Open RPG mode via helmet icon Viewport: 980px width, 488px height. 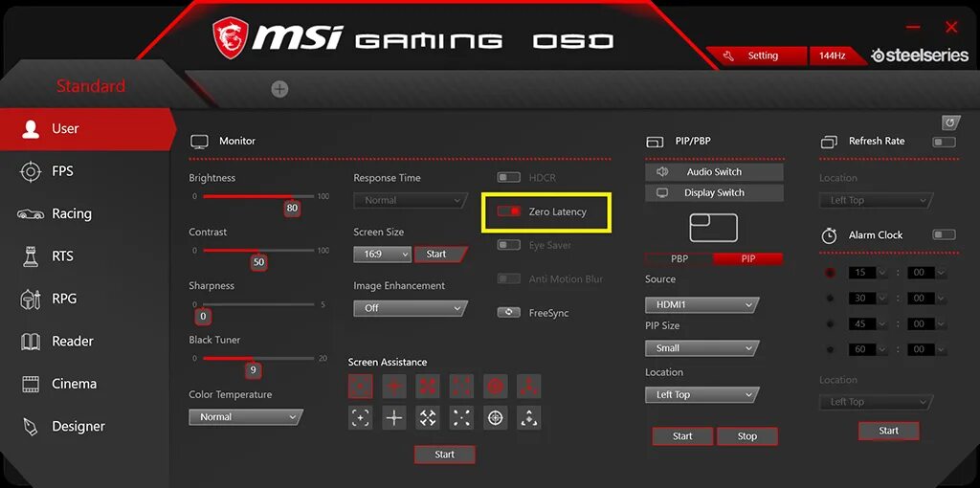click(x=31, y=299)
